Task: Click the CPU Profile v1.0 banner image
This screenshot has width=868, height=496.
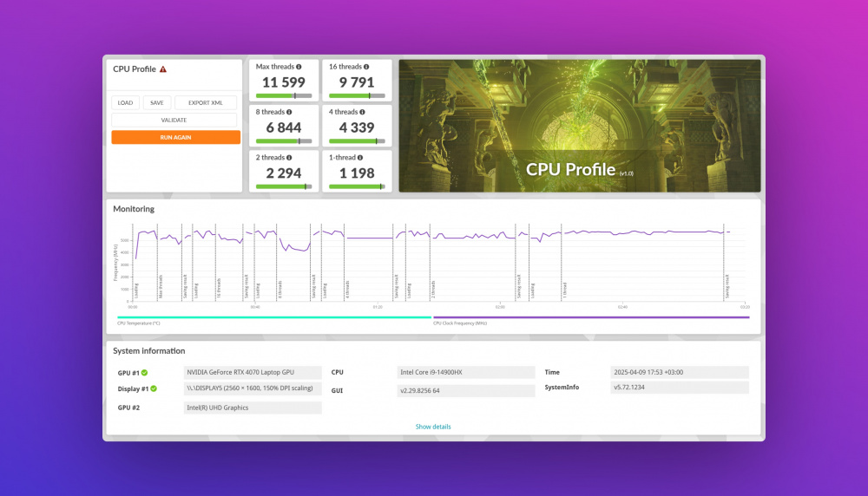Action: pyautogui.click(x=580, y=126)
